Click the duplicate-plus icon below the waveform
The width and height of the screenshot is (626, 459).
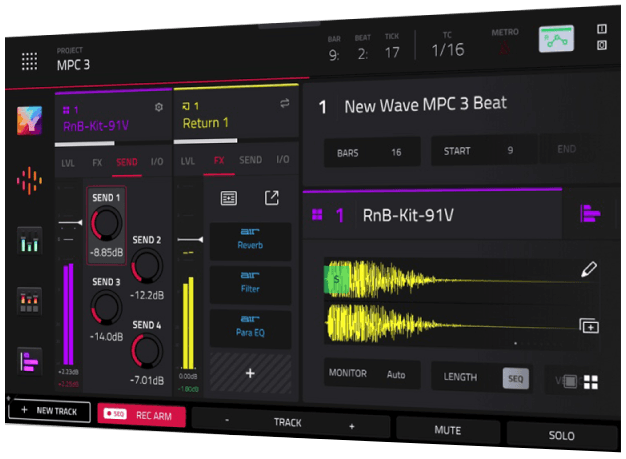pos(589,326)
